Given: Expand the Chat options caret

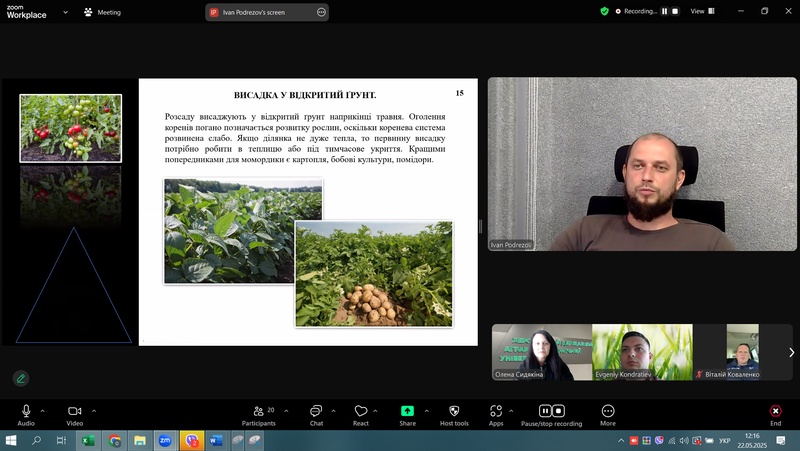Looking at the screenshot, I should tap(333, 411).
